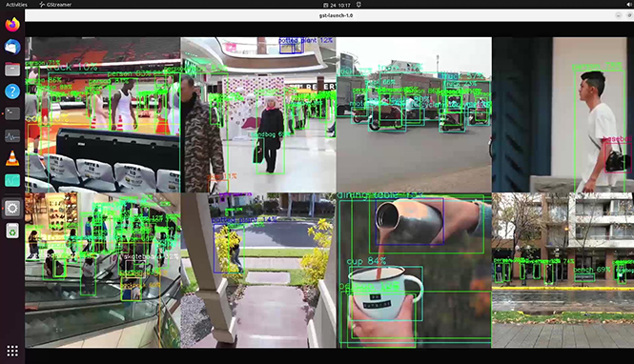Click the basketball court video tile
Screen dimensions: 634x364
pos(103,114)
